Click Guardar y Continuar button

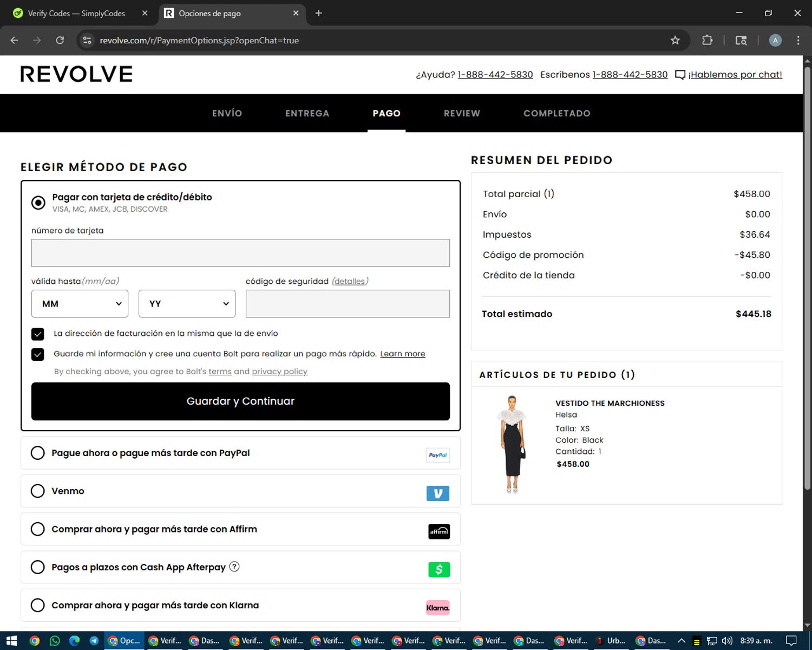pyautogui.click(x=240, y=401)
